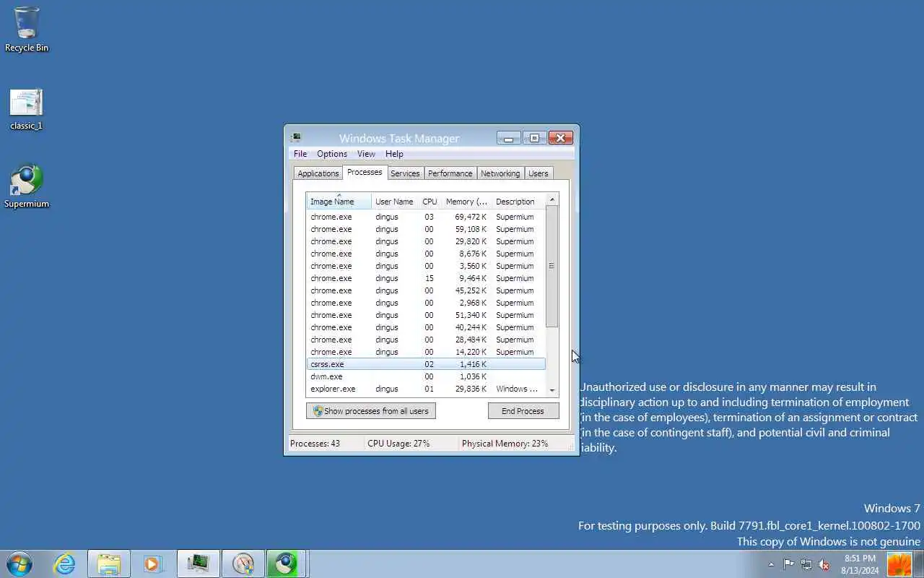This screenshot has height=578, width=924.
Task: Select chrome.exe row using 2,968 K
Action: 426,303
